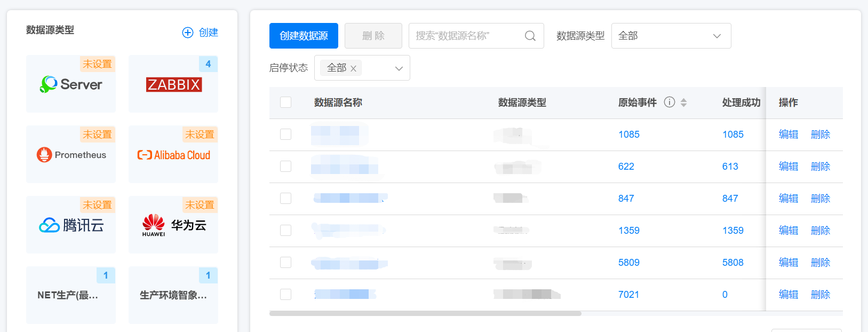This screenshot has height=332, width=868.
Task: Click the plus icon next to 创建
Action: pyautogui.click(x=188, y=33)
